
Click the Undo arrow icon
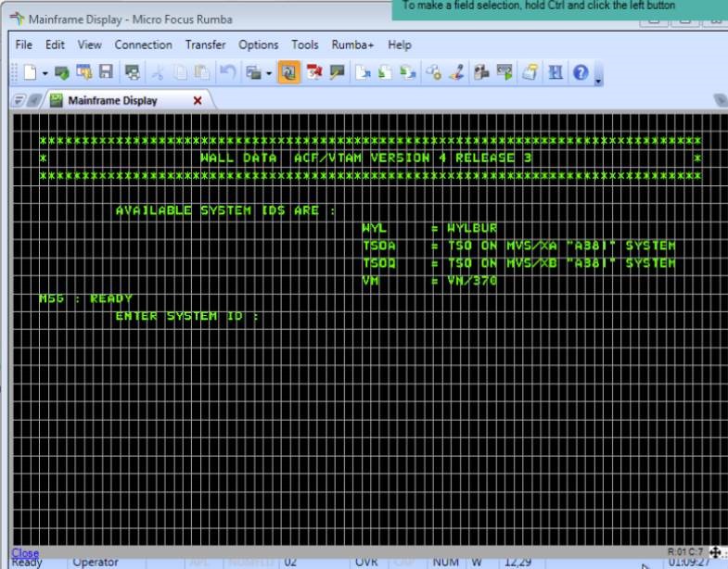click(x=228, y=72)
